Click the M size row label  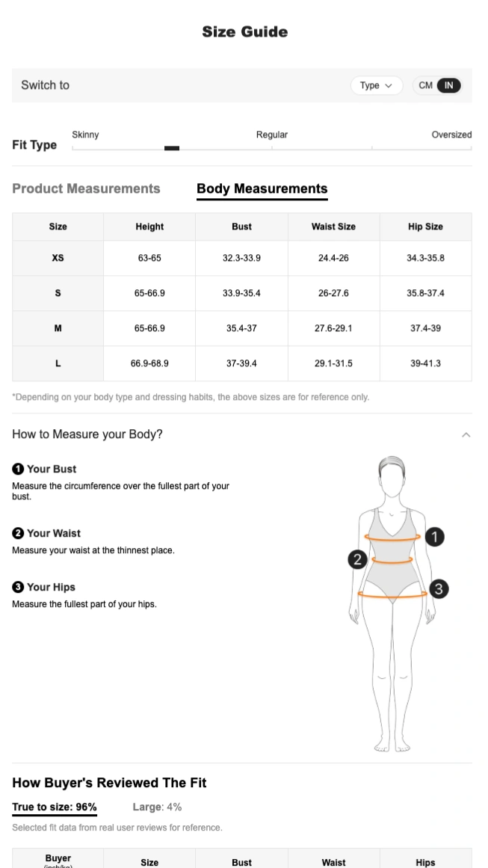[x=58, y=328]
